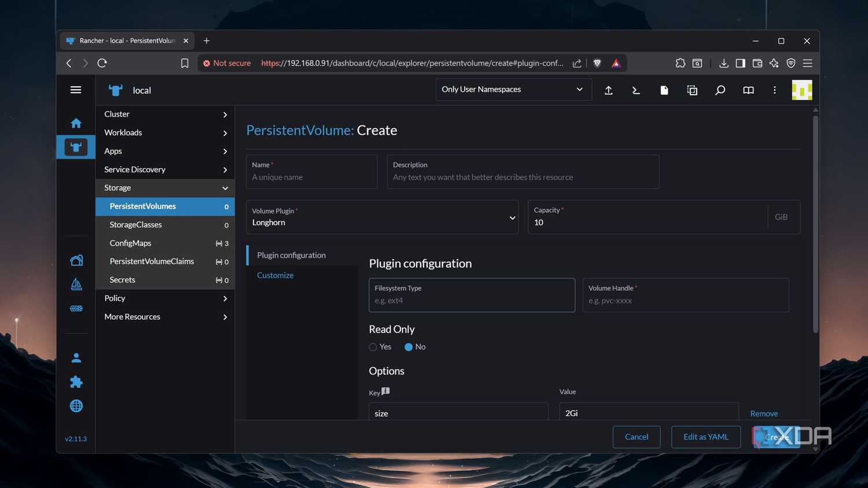Open StorageClasses in the sidebar
This screenshot has width=868, height=488.
(165, 225)
